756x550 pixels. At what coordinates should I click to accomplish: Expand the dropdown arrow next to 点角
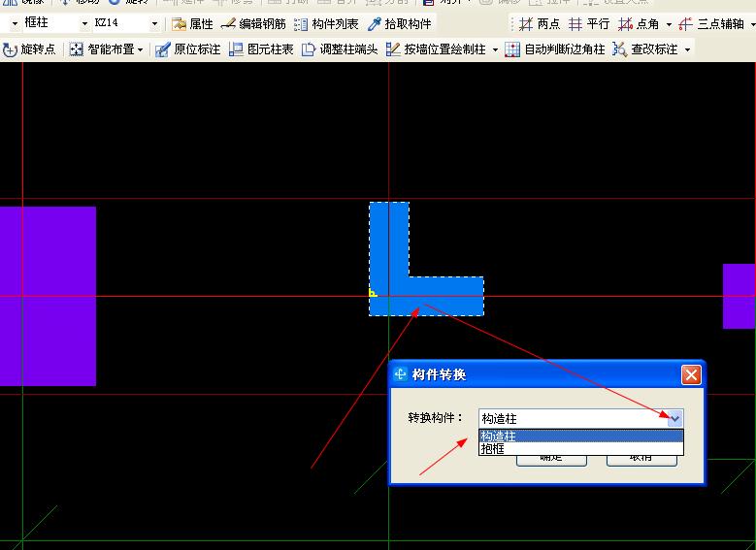coord(669,24)
